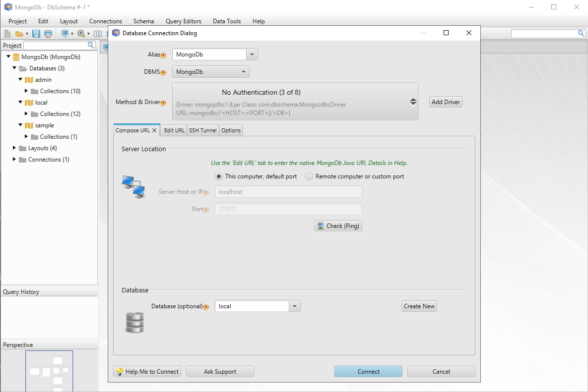
Task: Click the help icon next to Port
Action: click(x=206, y=210)
